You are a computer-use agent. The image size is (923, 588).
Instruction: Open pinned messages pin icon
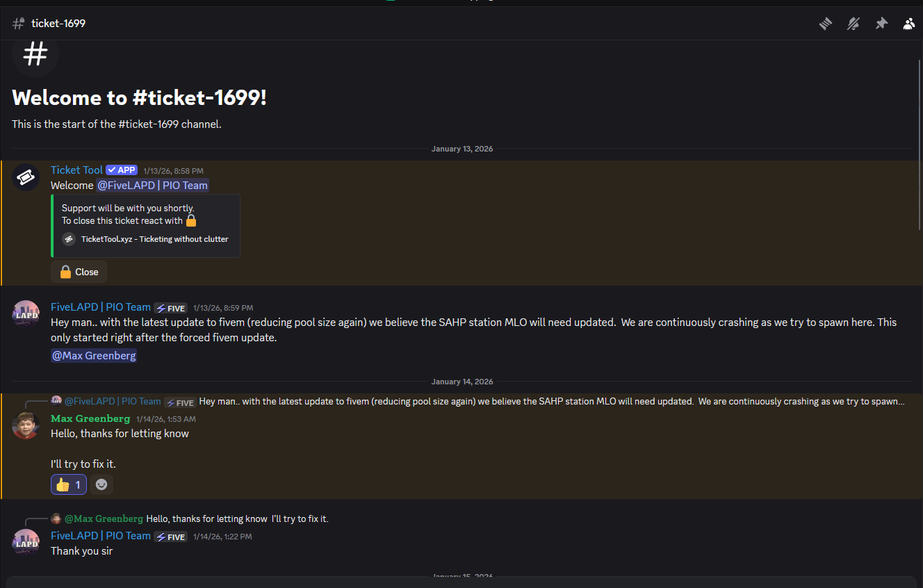[x=881, y=24]
